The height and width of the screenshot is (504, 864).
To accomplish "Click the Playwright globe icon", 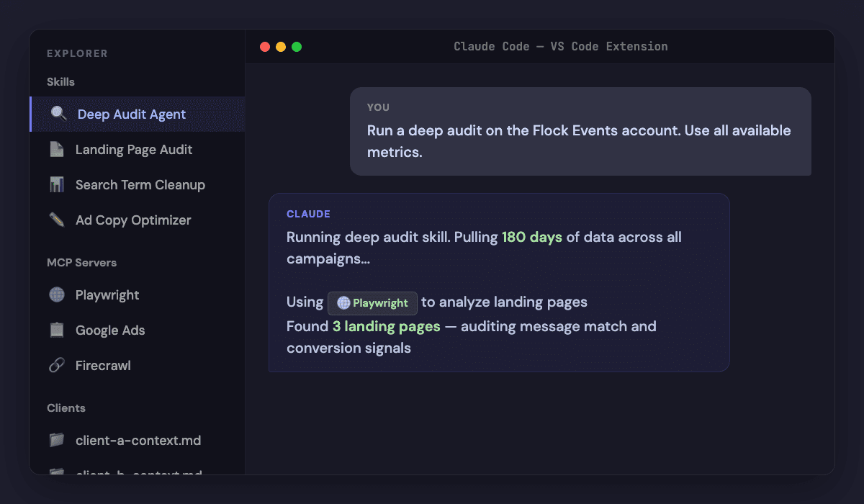I will [x=57, y=294].
